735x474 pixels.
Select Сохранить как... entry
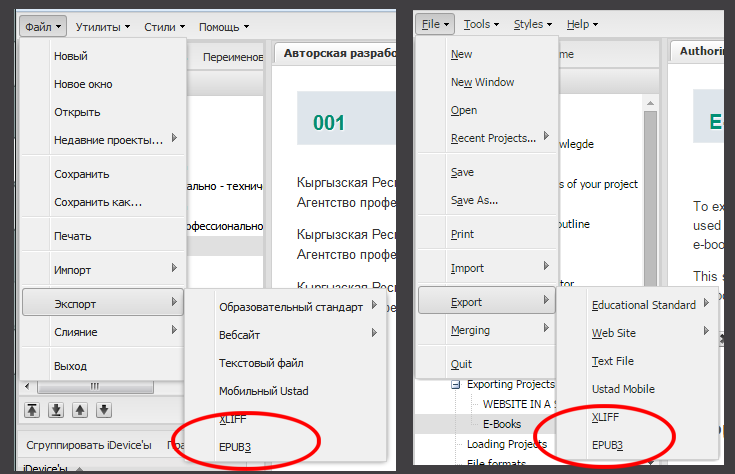[x=103, y=202]
